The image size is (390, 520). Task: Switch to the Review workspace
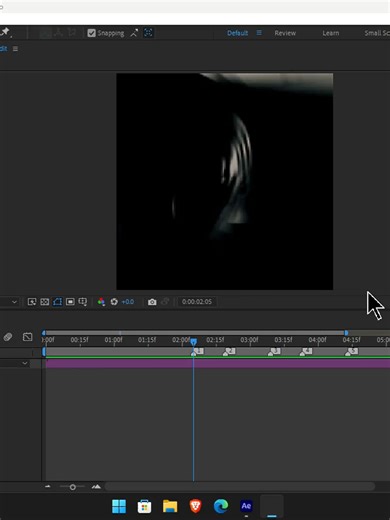pyautogui.click(x=285, y=33)
